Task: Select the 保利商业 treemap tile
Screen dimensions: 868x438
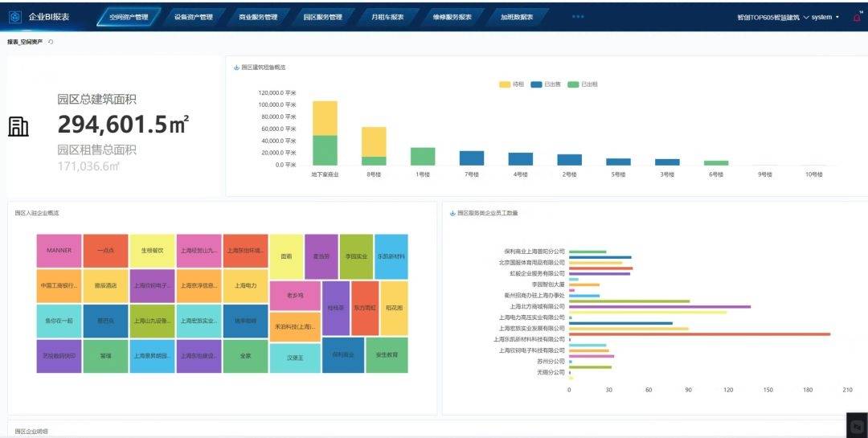Action: 343,354
